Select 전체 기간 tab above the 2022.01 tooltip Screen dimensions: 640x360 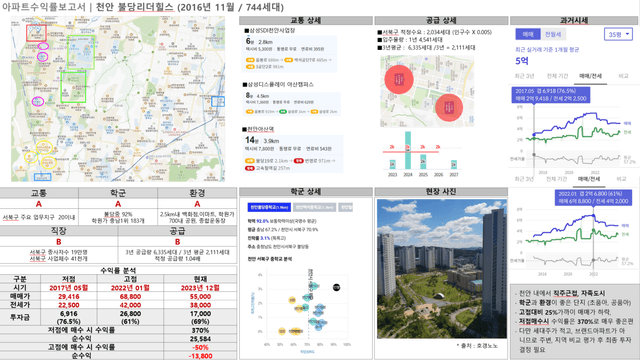tap(556, 179)
